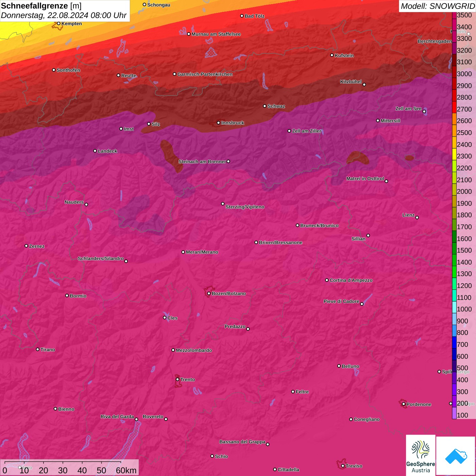Select the Kitzbühel map label
The width and height of the screenshot is (476, 476).
(351, 82)
